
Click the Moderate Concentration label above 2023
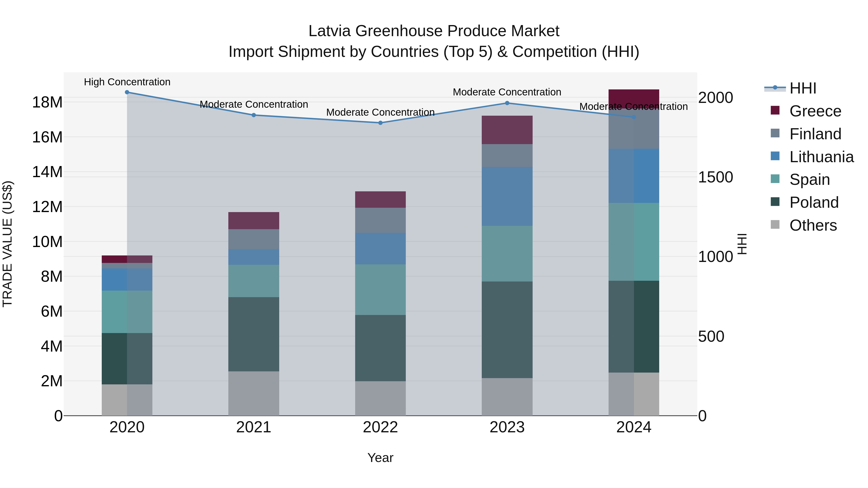coord(507,92)
